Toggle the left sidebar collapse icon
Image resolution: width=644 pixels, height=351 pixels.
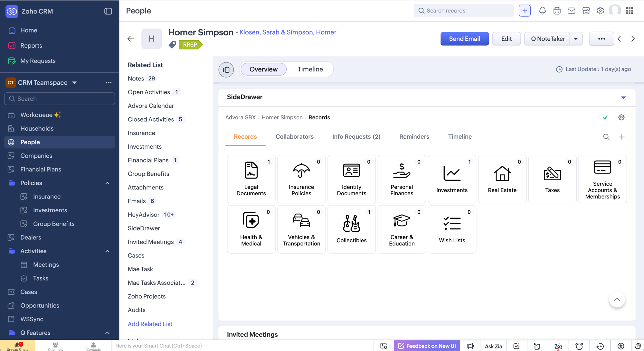tap(108, 11)
